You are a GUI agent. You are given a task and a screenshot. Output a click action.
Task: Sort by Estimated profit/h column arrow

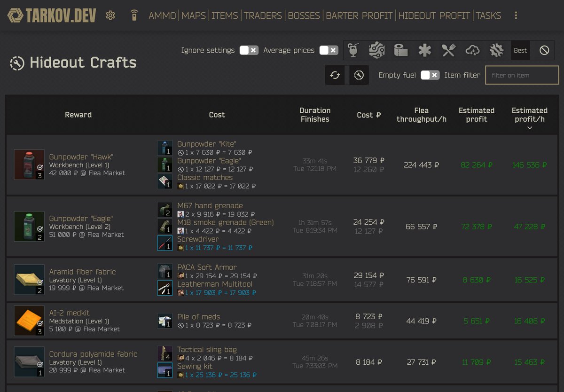click(530, 128)
